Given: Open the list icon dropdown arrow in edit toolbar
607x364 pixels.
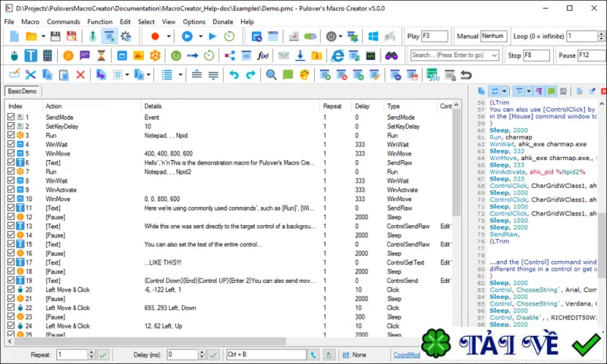Looking at the screenshot, I should (180, 74).
